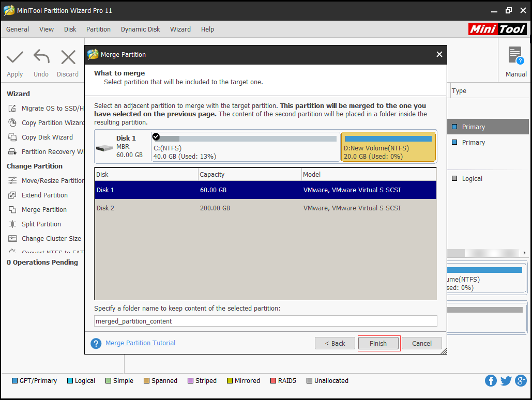Click the Extend Partition icon
The image size is (532, 400).
(12, 195)
